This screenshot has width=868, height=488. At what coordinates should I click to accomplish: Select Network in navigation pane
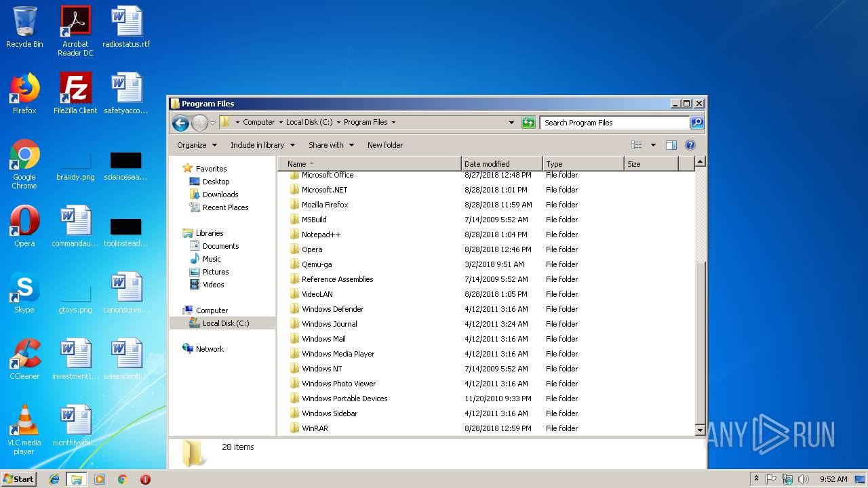(210, 349)
